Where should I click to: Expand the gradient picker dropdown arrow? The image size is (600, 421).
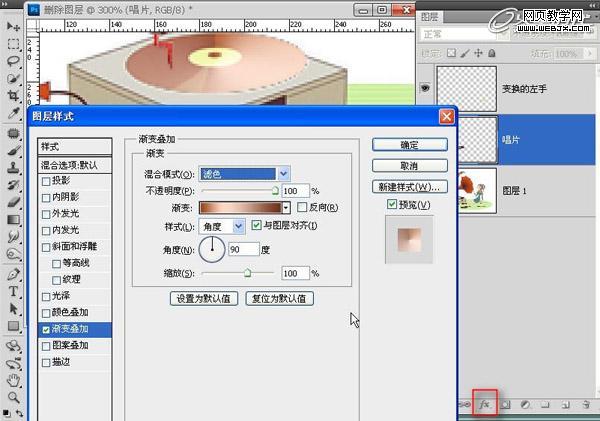[287, 208]
